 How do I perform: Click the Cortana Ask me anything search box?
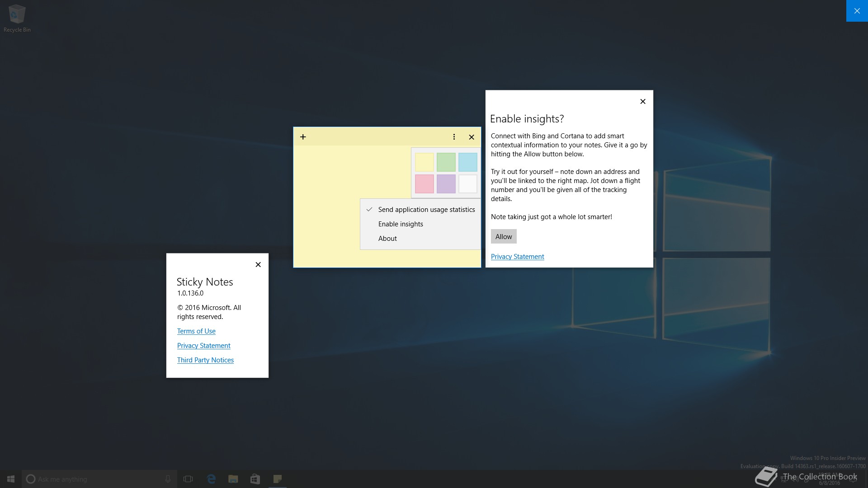coord(99,479)
